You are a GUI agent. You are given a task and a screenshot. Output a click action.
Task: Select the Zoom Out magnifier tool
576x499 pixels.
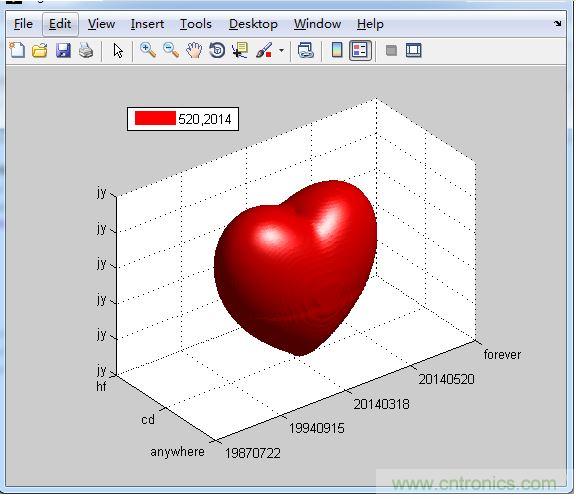click(171, 50)
